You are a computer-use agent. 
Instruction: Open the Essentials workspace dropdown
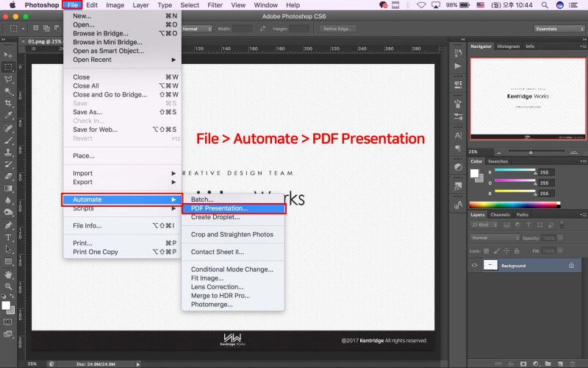tap(559, 29)
